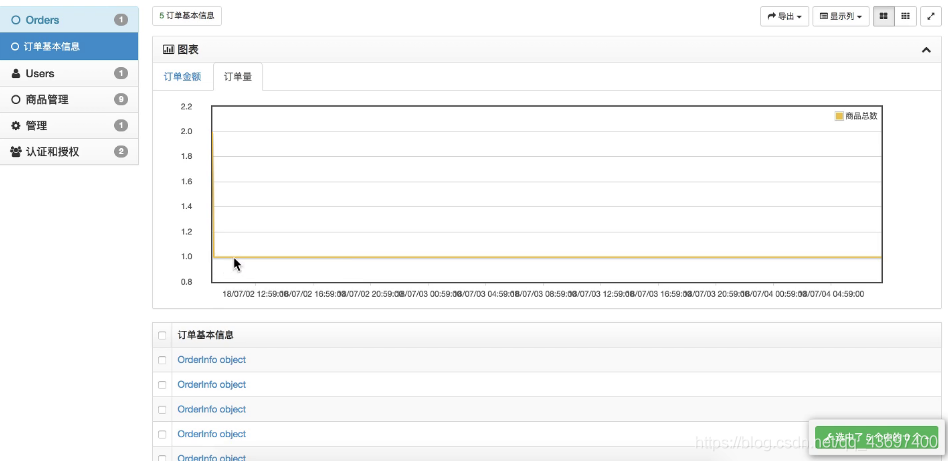Tick the checkbox of the fourth OrderInfo object
Viewport: 948px width, 461px height.
[x=161, y=434]
